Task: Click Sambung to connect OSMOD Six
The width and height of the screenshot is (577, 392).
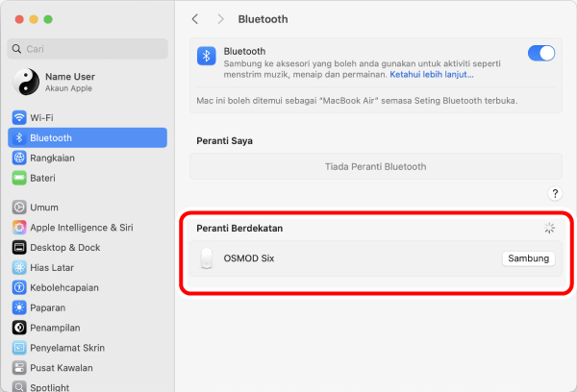Action: [528, 258]
